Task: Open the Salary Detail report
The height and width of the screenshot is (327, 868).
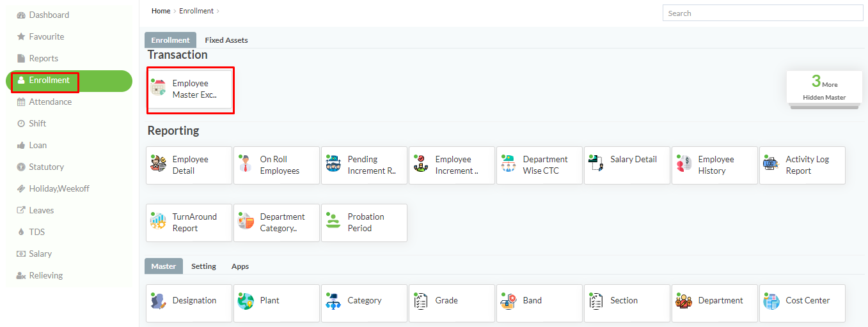Action: [x=627, y=165]
